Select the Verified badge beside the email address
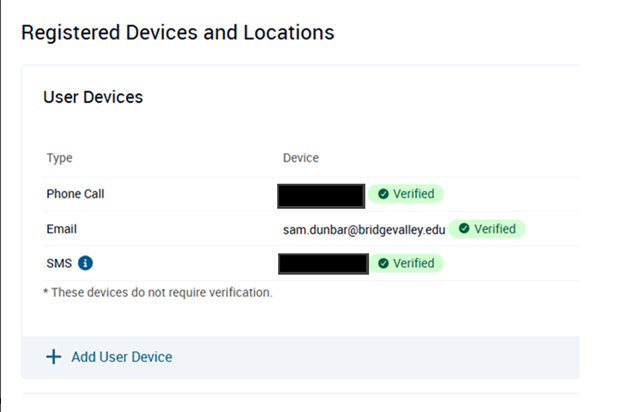The height and width of the screenshot is (412, 624). pyautogui.click(x=487, y=229)
